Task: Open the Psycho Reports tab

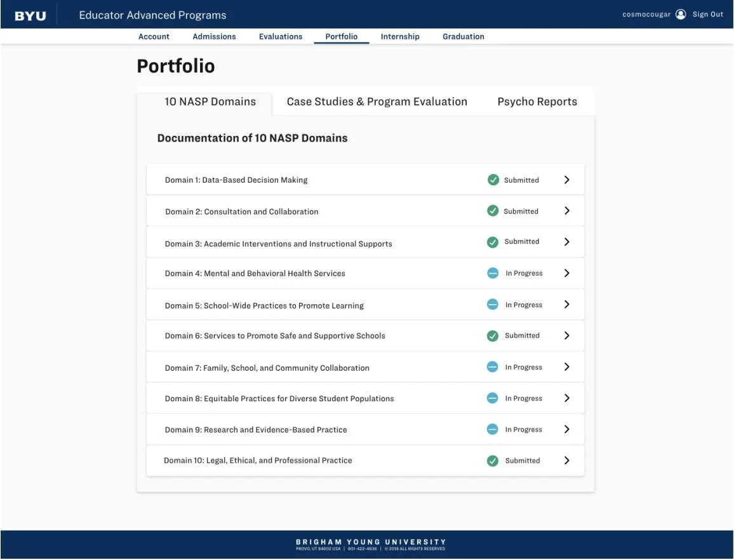Action: coord(537,101)
